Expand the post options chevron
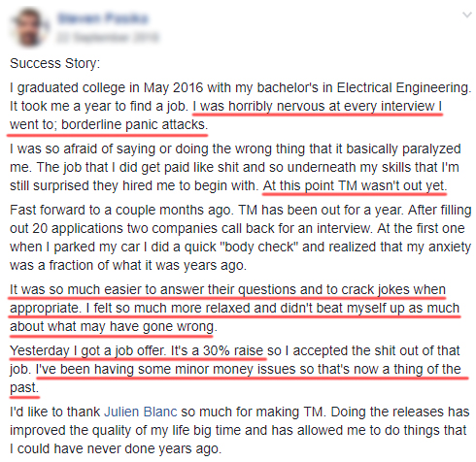 466,15
